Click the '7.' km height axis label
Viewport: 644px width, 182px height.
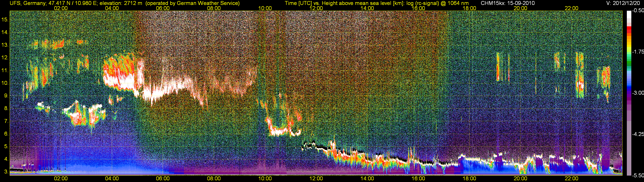pyautogui.click(x=6, y=121)
